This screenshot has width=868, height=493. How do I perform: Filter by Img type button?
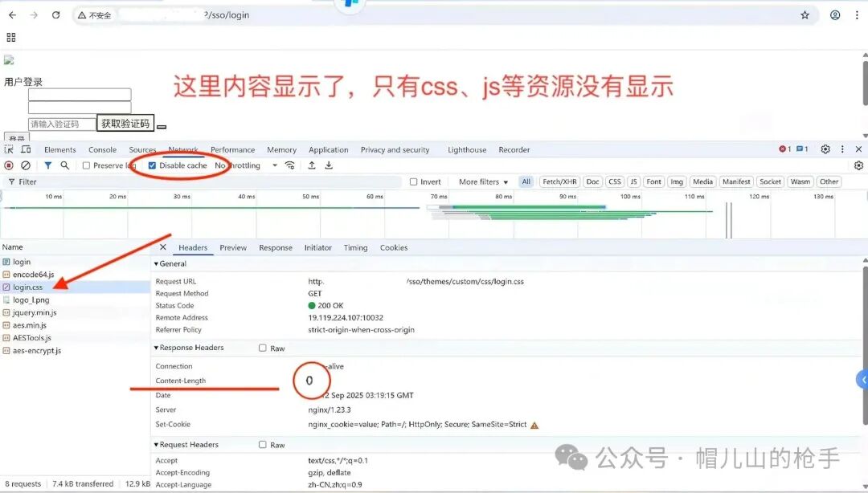click(x=677, y=181)
